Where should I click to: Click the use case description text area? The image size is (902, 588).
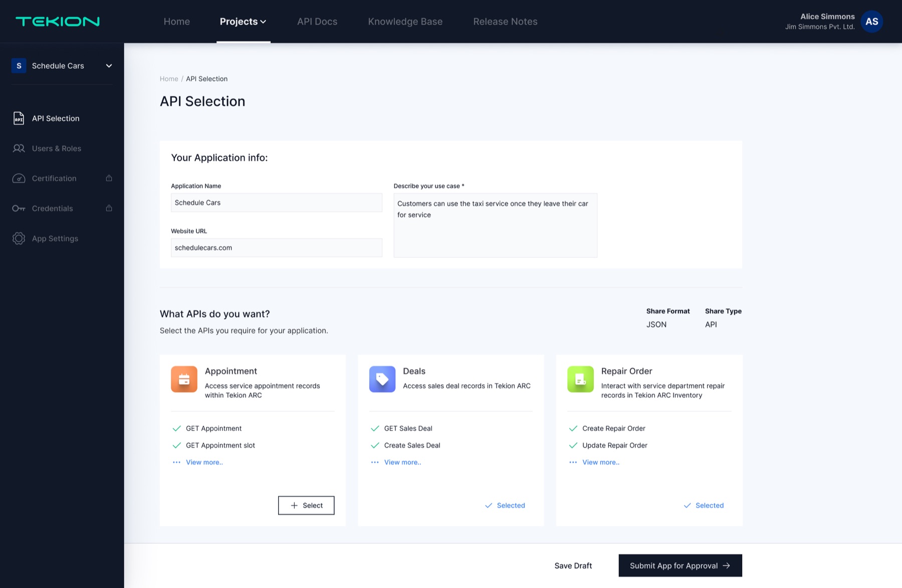point(496,225)
